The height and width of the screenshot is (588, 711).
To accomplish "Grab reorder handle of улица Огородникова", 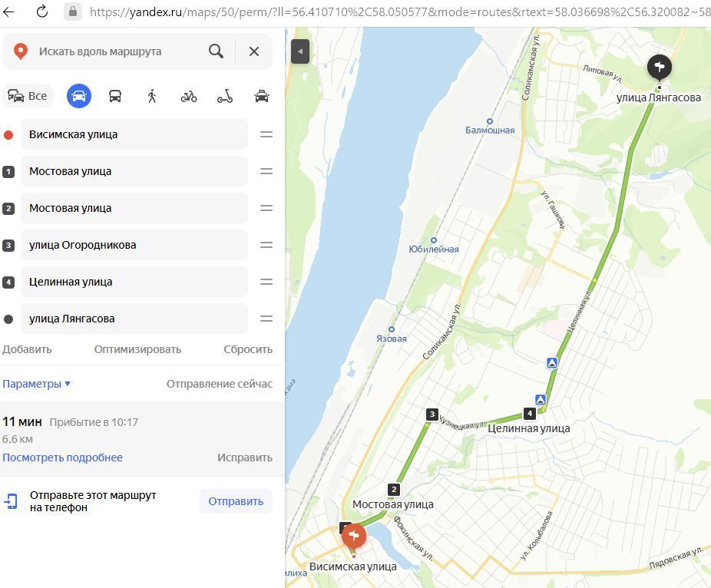I will tap(266, 246).
